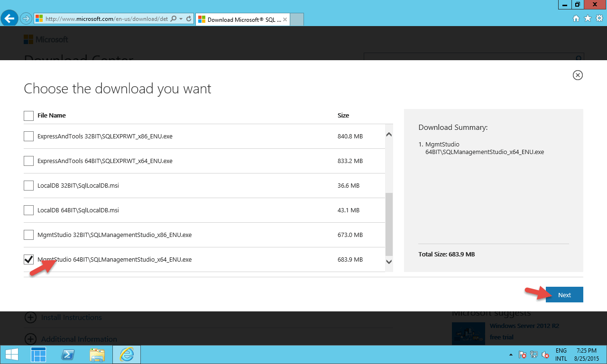607x364 pixels.
Task: Toggle the select-all File Name checkbox
Action: coord(29,116)
